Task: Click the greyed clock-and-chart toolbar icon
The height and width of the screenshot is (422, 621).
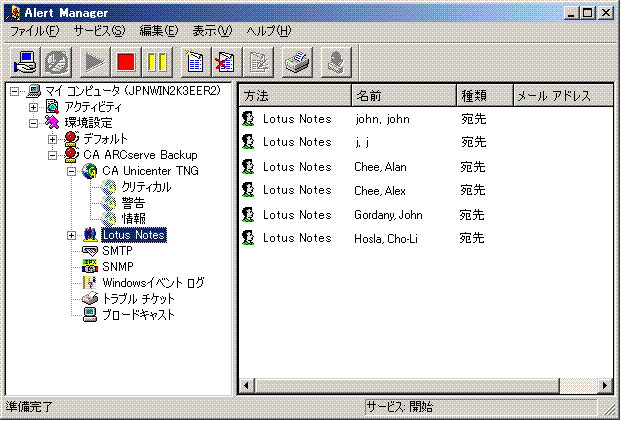Action: coord(57,62)
